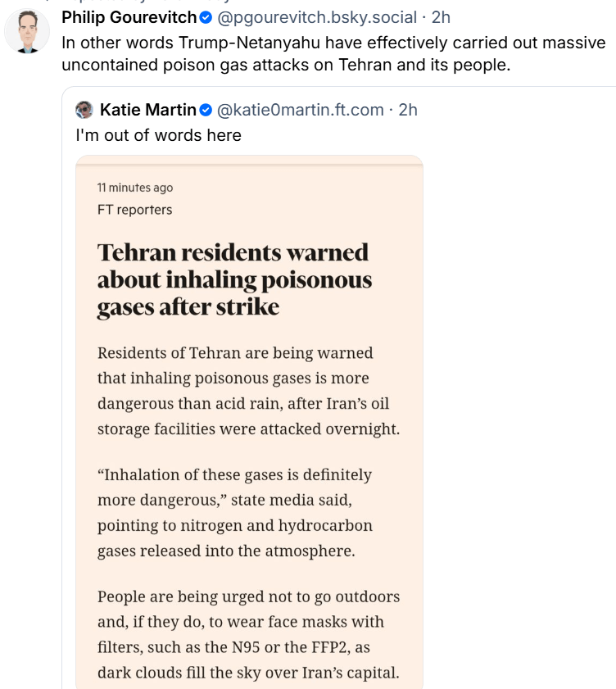Open the Katie Martin display name link

[147, 110]
